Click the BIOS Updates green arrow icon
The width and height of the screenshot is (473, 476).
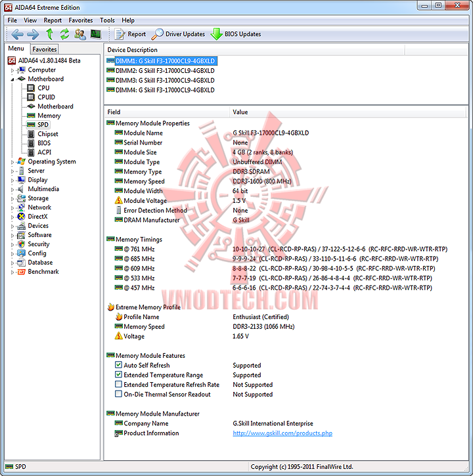pos(216,34)
